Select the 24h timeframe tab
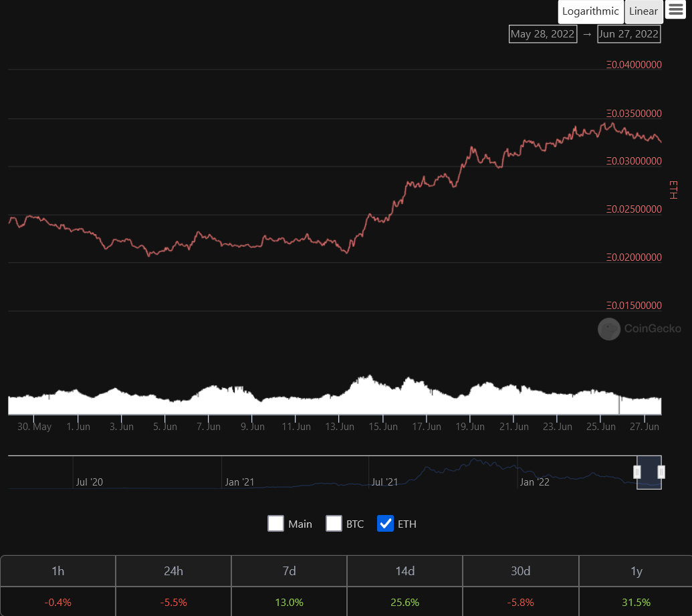The height and width of the screenshot is (616, 692). coord(173,571)
